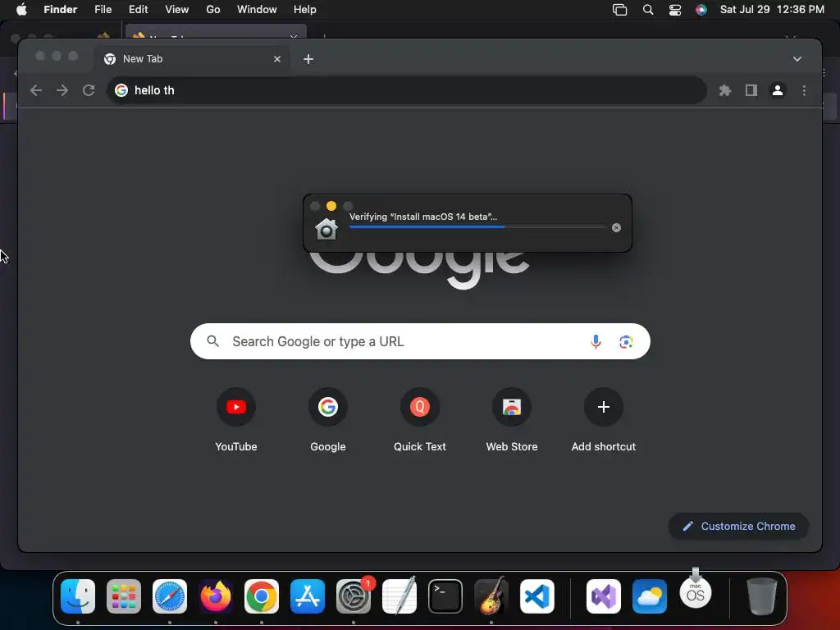Open the Go menu
Screen dimensions: 840x630
pos(213,9)
